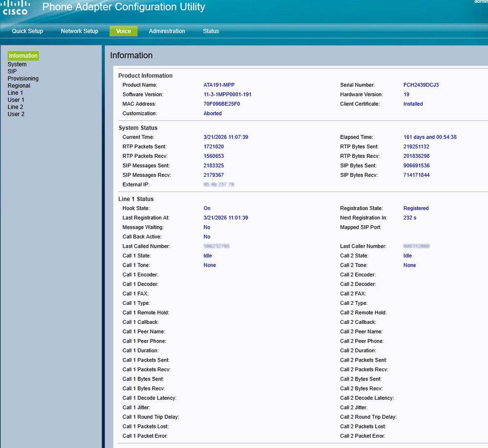Open the Provisioning sidebar page
Screen dimensions: 488x448
23,79
